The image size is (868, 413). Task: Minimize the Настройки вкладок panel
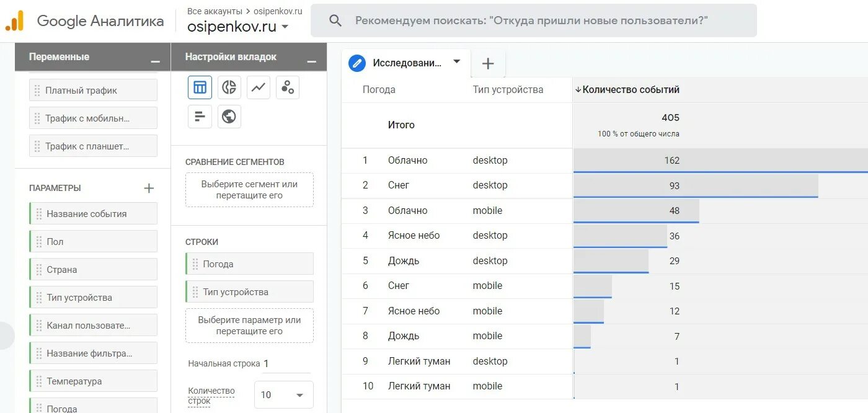pyautogui.click(x=312, y=61)
